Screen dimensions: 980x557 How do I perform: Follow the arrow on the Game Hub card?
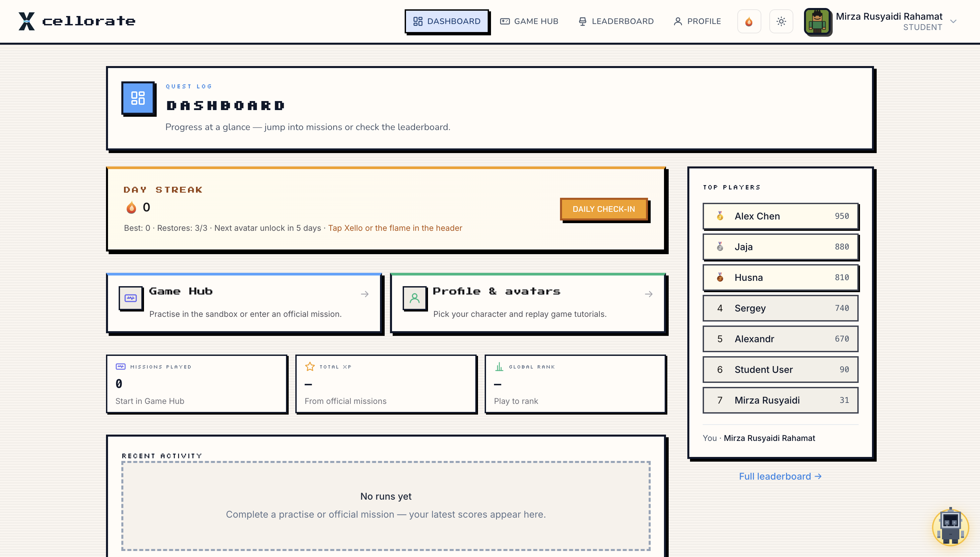(365, 294)
